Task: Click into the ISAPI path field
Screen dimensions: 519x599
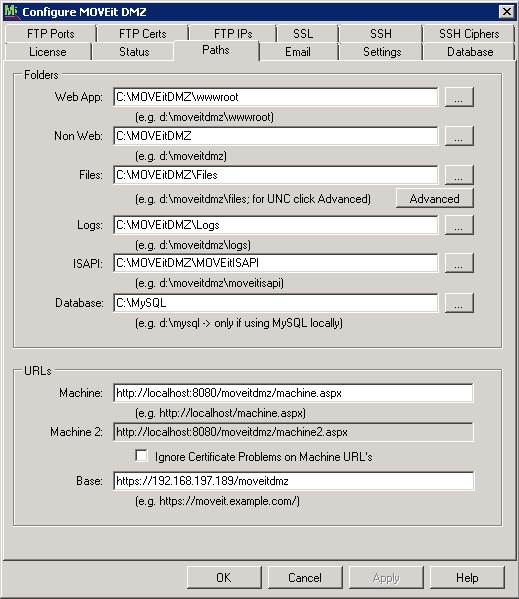Action: tap(276, 263)
